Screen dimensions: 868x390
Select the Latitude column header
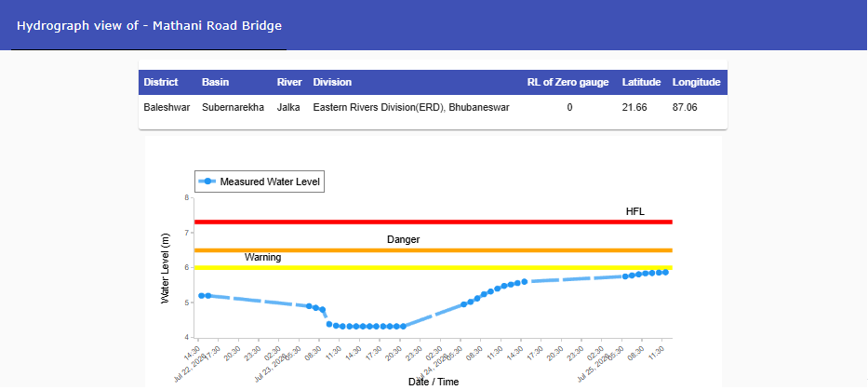[642, 82]
